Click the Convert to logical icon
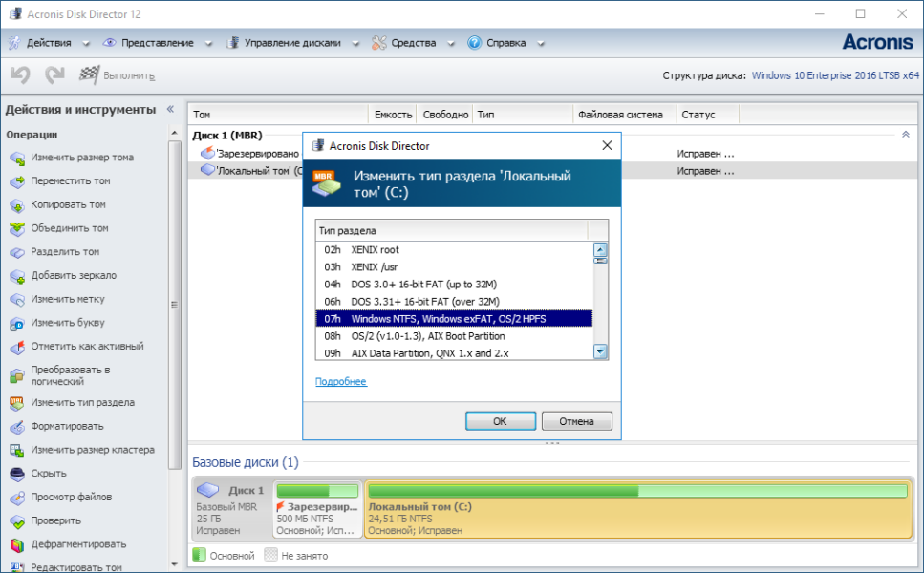924x573 pixels. click(x=17, y=375)
